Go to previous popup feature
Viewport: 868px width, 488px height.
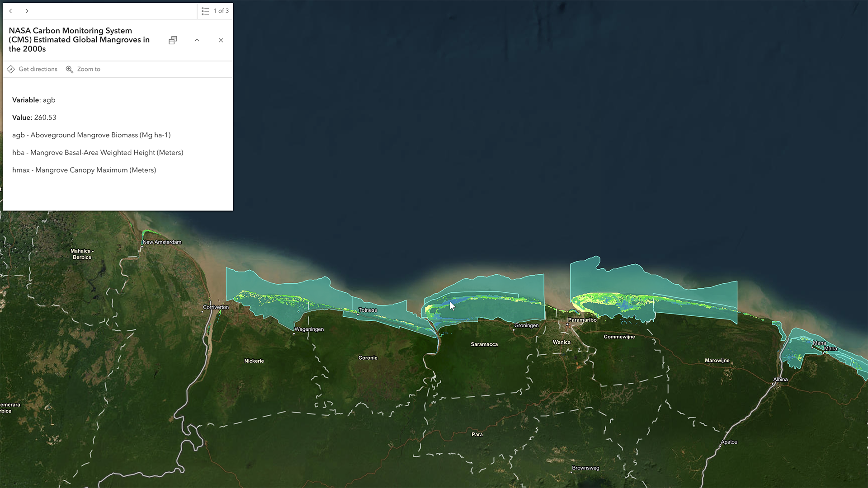[x=10, y=11]
